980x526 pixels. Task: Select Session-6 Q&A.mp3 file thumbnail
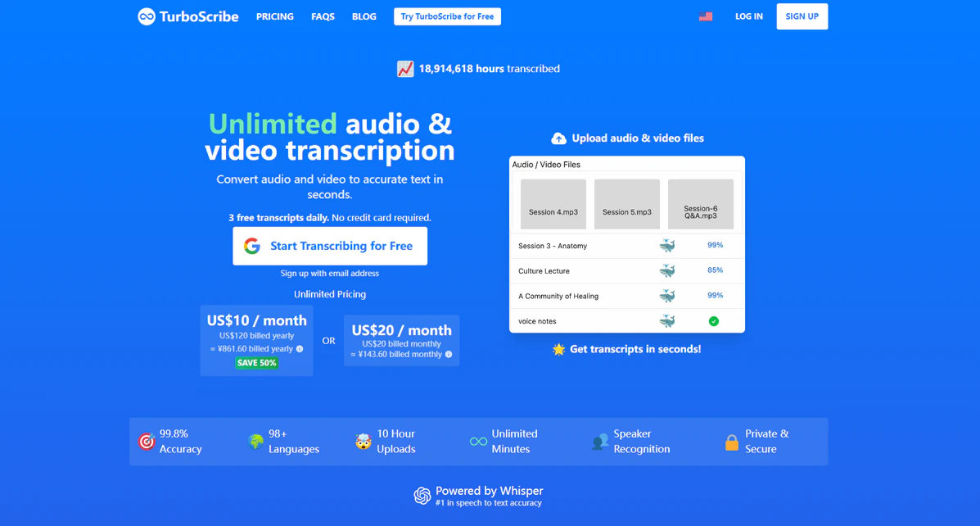coord(701,204)
